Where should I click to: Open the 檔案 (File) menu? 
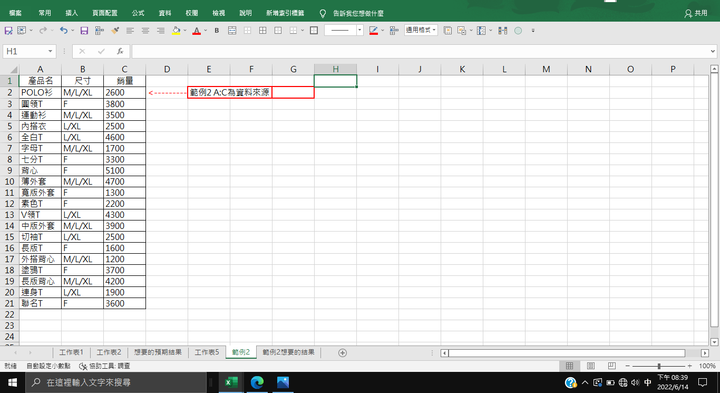[x=15, y=13]
